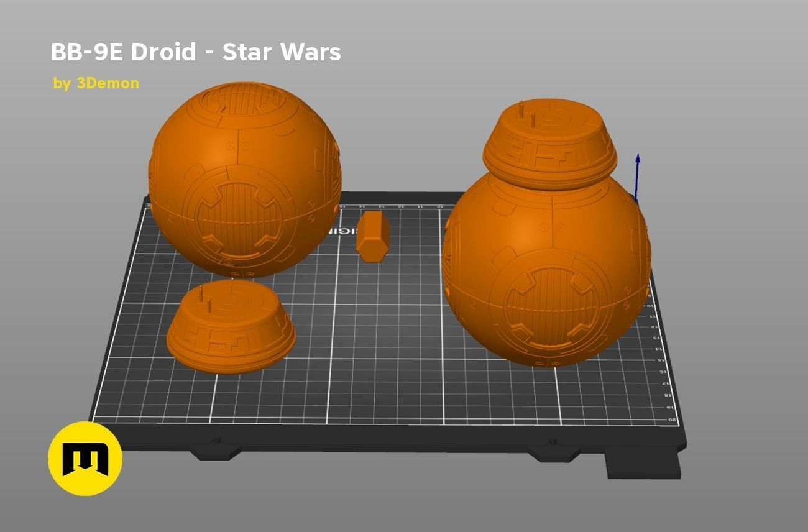
Task: Select the large sphere body on left
Action: [x=245, y=180]
